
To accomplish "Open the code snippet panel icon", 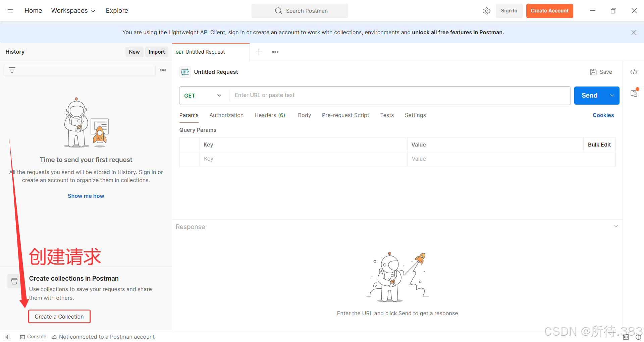I will tap(634, 72).
